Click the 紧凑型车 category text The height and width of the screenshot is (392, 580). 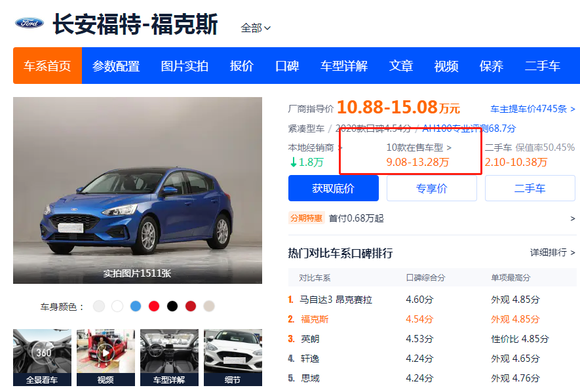[306, 128]
